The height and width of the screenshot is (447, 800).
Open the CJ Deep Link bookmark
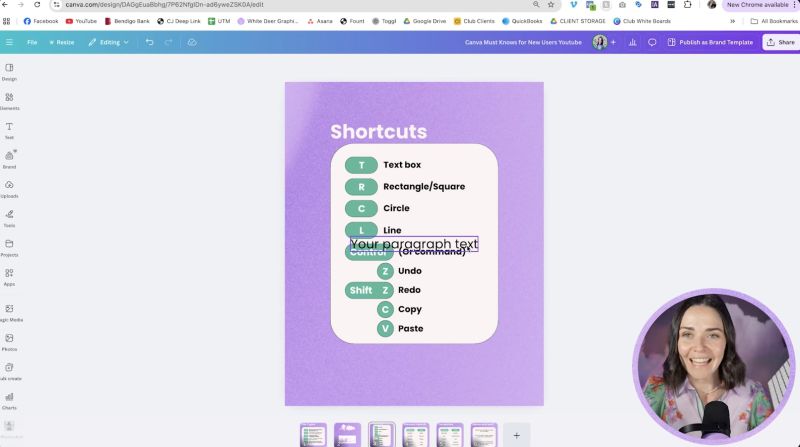click(x=179, y=21)
